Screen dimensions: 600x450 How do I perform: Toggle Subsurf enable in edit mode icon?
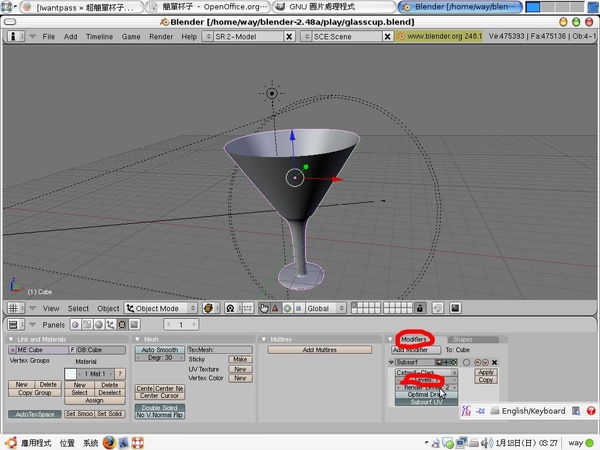(x=453, y=362)
